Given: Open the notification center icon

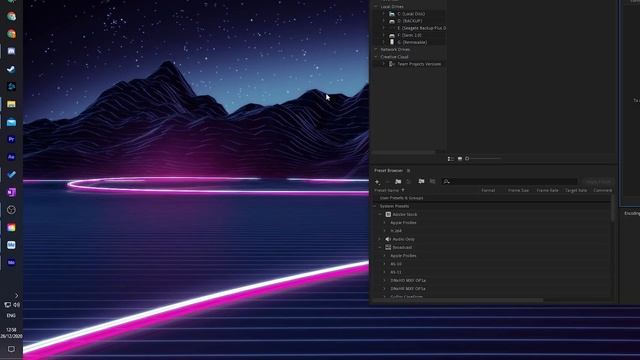Looking at the screenshot, I should click(x=11, y=349).
